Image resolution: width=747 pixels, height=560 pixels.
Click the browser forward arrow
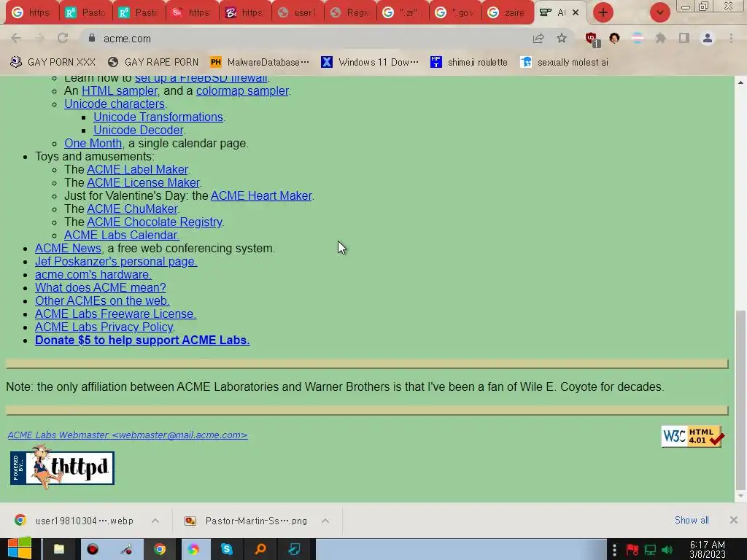39,38
